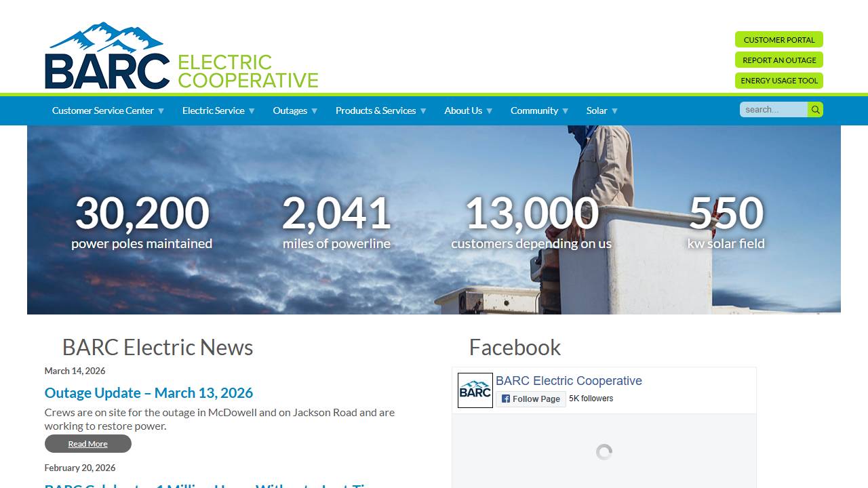Click inside the search input field
Image resolution: width=868 pixels, height=488 pixels.
[773, 109]
